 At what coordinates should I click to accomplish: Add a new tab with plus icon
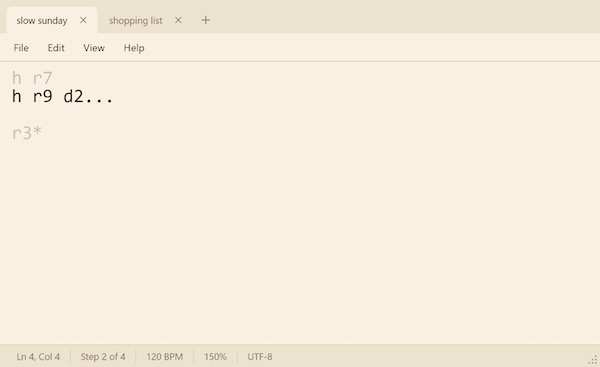(x=205, y=20)
